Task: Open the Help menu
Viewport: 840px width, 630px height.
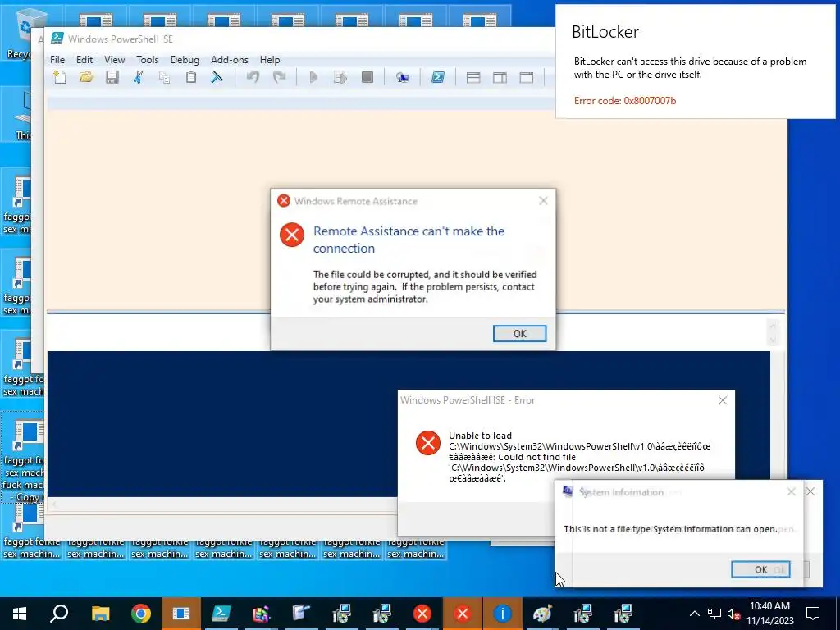Action: 270,59
